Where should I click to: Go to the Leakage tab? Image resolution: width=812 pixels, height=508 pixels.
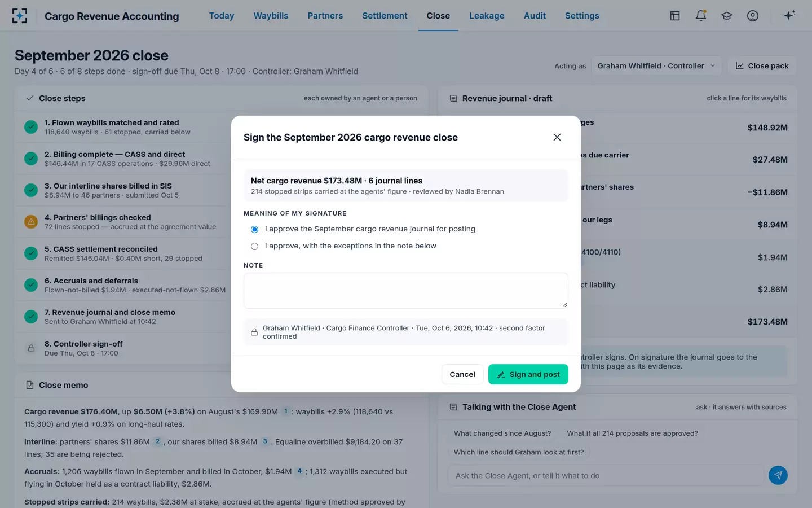487,16
